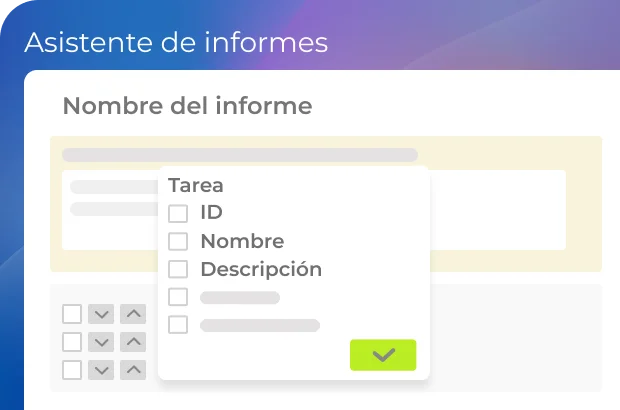Click the white input area in yellow panel
620x410 pixels.
[x=500, y=210]
